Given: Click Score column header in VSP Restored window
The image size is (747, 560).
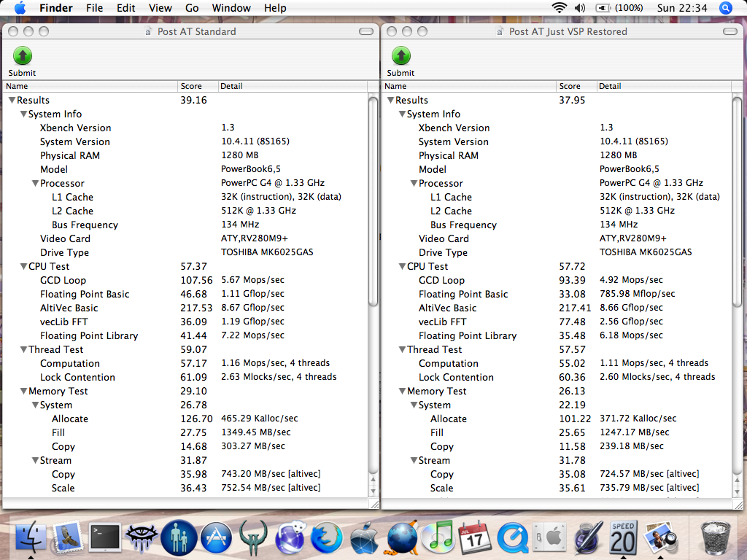Looking at the screenshot, I should 576,86.
